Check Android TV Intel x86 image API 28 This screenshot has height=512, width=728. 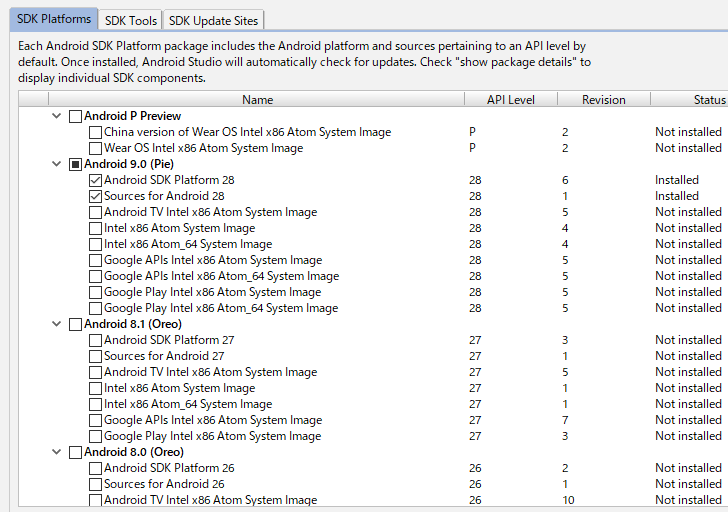point(95,212)
